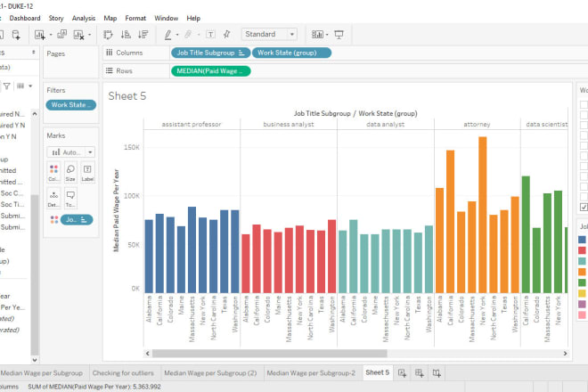588x392 pixels.
Task: Open the Story menu
Action: tap(56, 18)
